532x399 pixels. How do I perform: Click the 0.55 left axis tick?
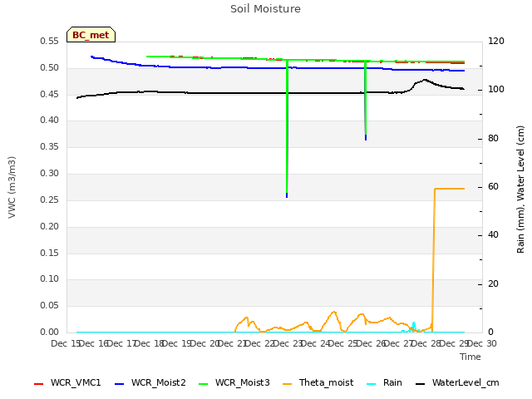tap(49, 41)
